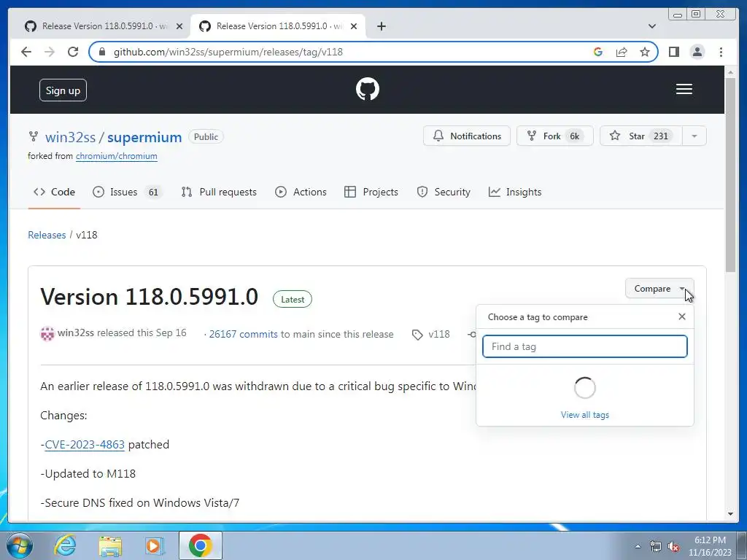This screenshot has height=560, width=747.
Task: Switch to the Code tab
Action: [x=54, y=192]
